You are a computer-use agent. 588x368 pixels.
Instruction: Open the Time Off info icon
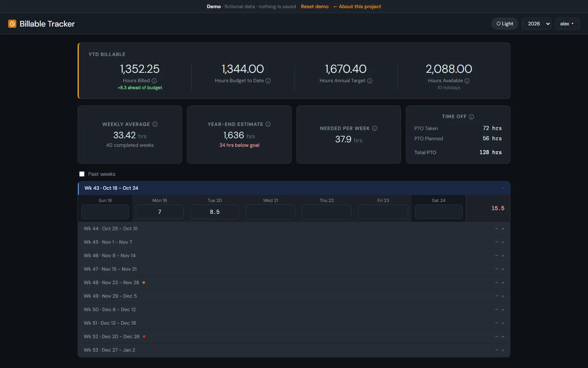click(x=472, y=117)
